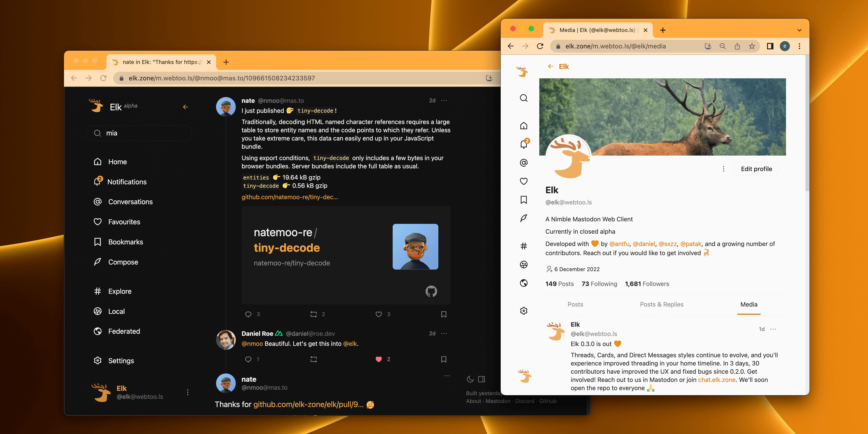
Task: Open the Compose icon in Elk
Action: point(98,262)
